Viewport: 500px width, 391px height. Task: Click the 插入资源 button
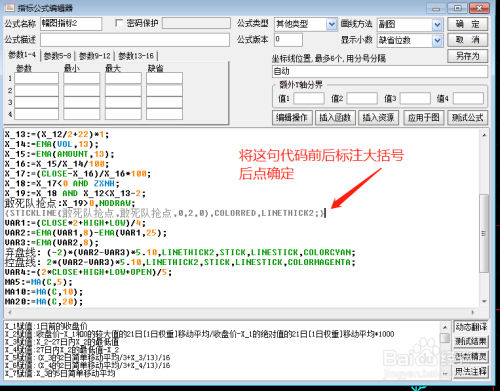[378, 117]
